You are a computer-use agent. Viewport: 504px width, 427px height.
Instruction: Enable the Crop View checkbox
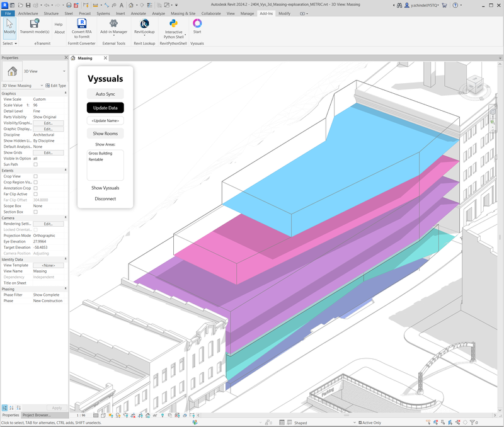point(36,176)
